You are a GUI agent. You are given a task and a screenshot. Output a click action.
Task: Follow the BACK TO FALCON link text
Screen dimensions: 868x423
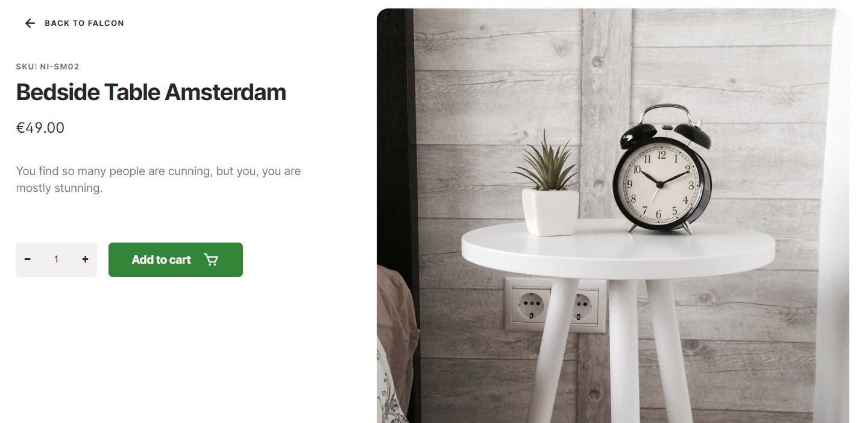pos(84,23)
